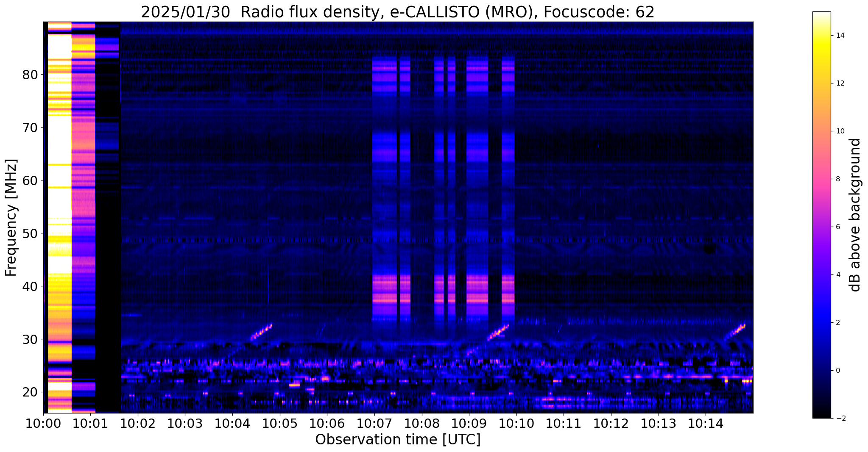Viewport: 868px width, 452px height.
Task: Click the plot title with date 2025/01/30
Action: 398,12
